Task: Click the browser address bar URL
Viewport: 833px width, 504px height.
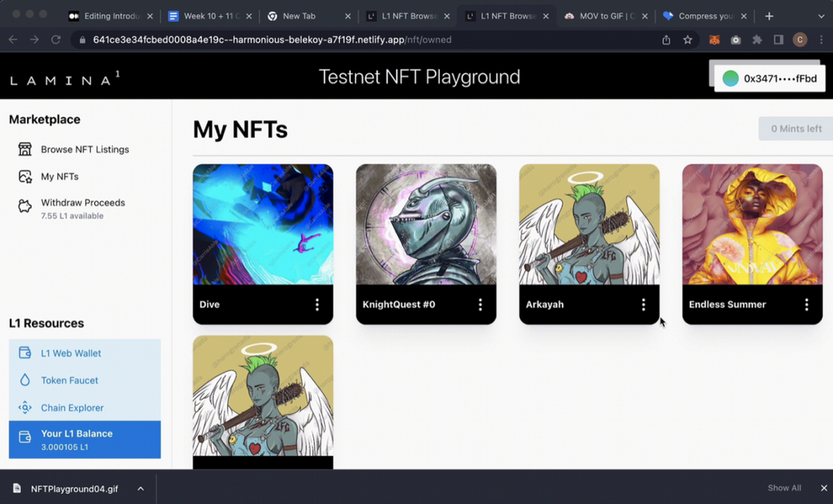Action: pyautogui.click(x=272, y=40)
